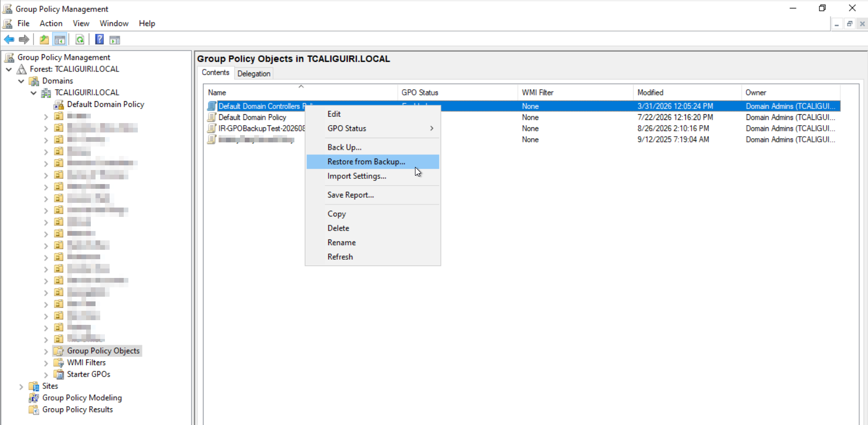Click the TCALIGUIRI.LOCAL domain icon

click(46, 93)
